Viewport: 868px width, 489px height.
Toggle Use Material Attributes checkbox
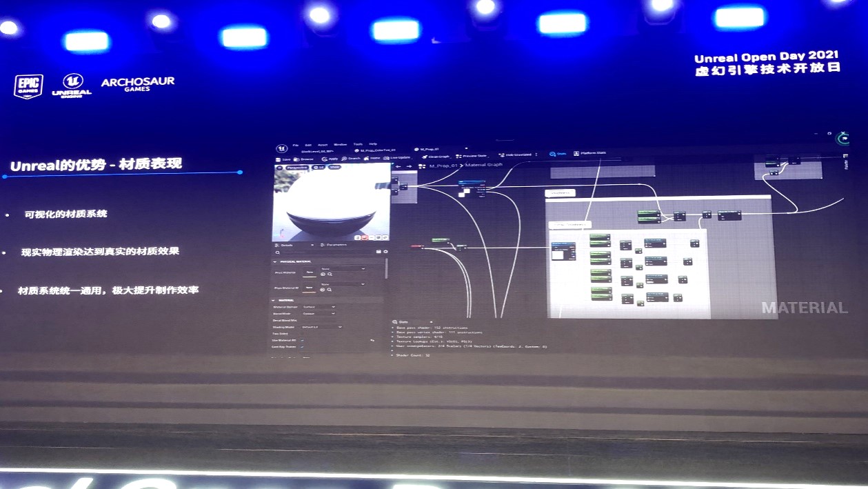tap(302, 340)
